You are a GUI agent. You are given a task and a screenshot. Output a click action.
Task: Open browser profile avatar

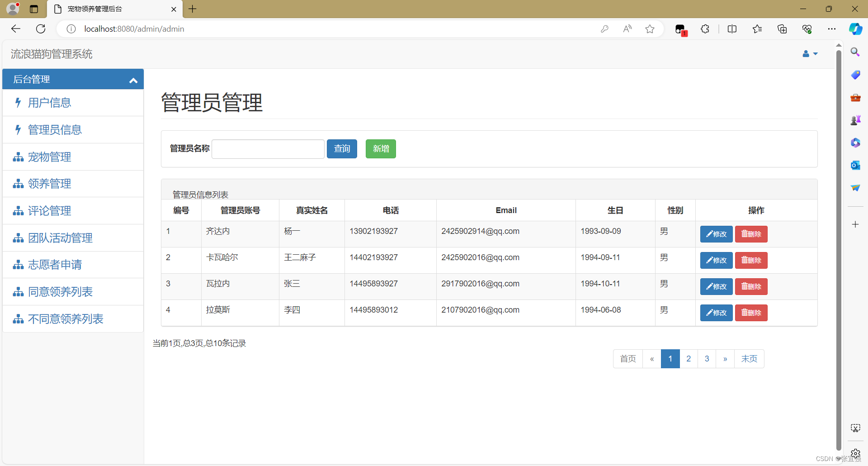[13, 9]
